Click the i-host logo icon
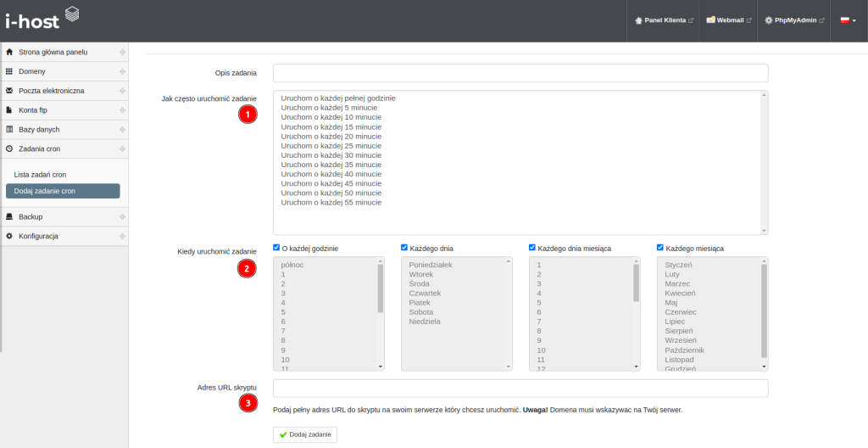868x448 pixels. coord(72,14)
